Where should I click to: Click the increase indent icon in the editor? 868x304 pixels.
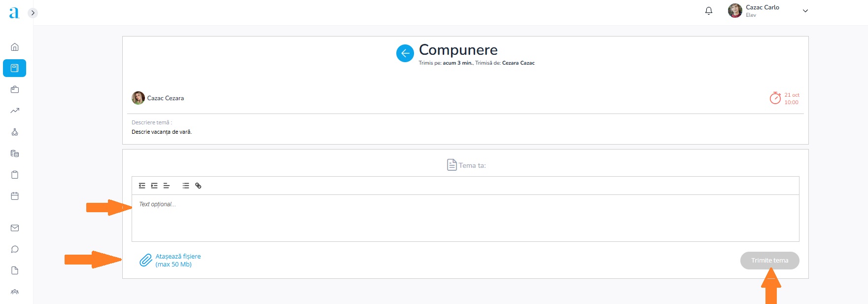[154, 186]
